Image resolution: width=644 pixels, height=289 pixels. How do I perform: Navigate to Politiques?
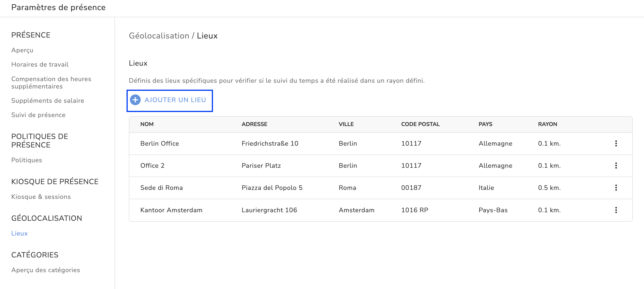[27, 160]
